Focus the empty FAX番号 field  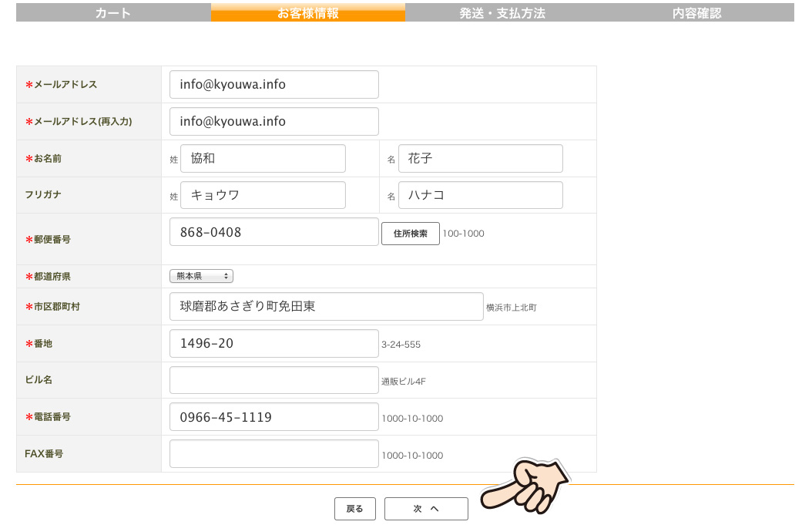click(273, 454)
